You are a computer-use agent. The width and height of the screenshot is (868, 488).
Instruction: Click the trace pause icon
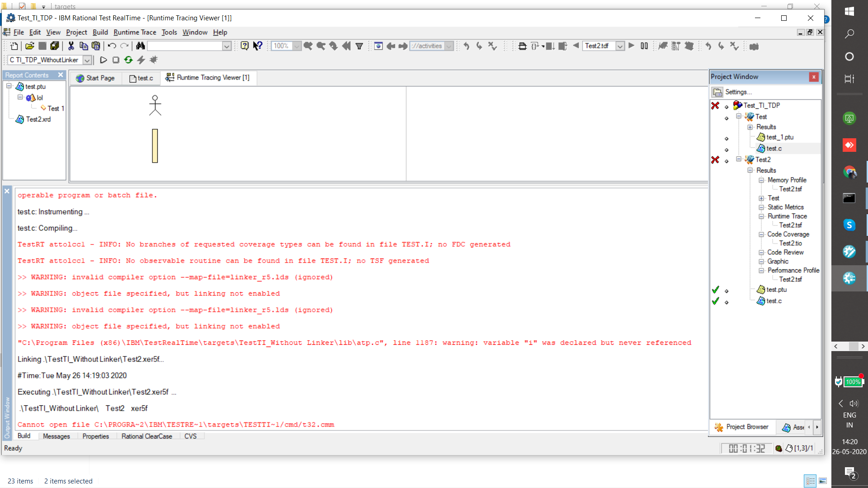tap(644, 46)
